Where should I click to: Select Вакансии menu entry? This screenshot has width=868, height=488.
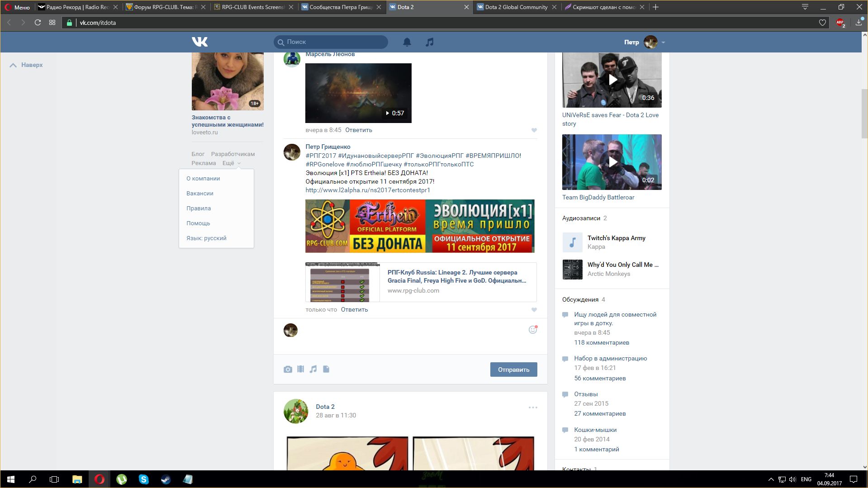point(200,194)
